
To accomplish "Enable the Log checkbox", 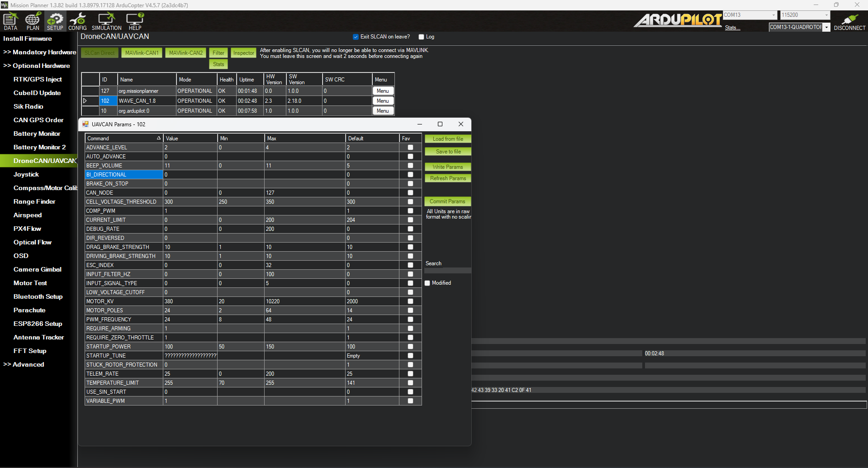I will [x=421, y=37].
